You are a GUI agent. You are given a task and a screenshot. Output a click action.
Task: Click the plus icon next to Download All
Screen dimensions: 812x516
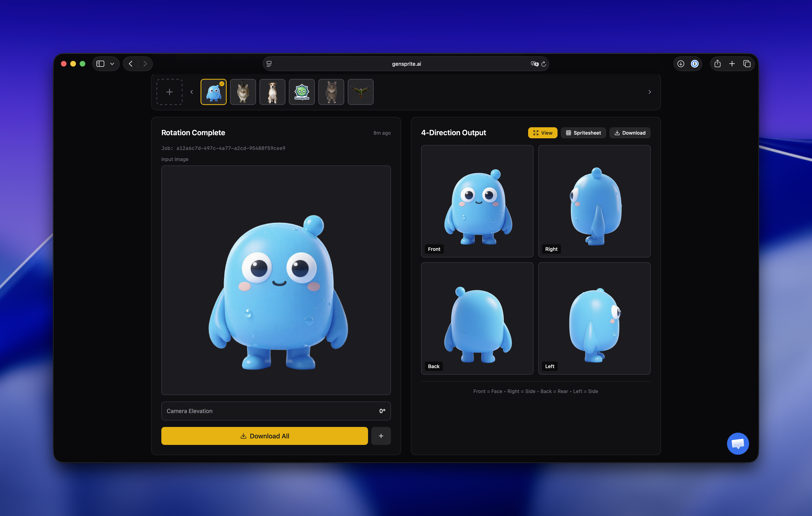pos(381,436)
